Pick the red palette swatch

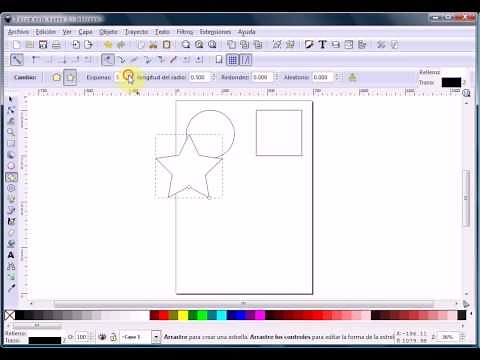point(164,315)
